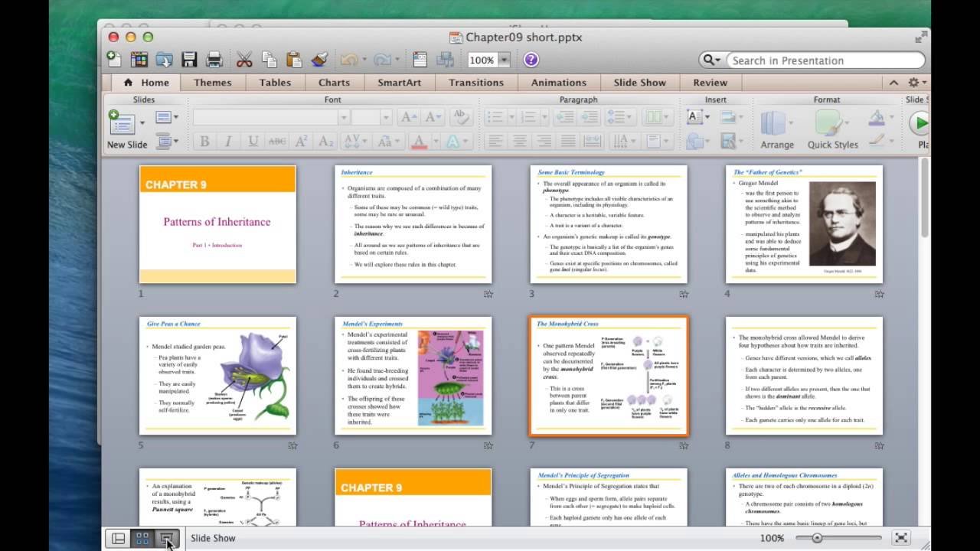Switch to the Transitions tab
The height and width of the screenshot is (551, 980).
click(476, 83)
